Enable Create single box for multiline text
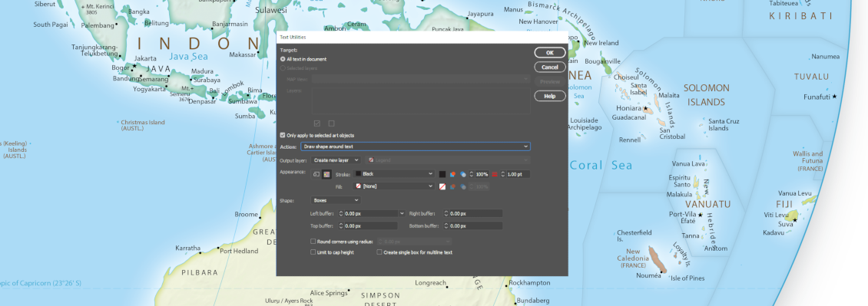868x306 pixels. [x=379, y=252]
